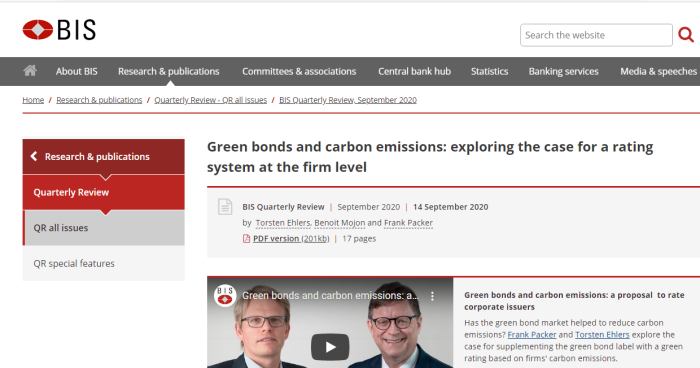The image size is (700, 368).
Task: Open author link Torsten Ehlers in byline
Action: 283,223
